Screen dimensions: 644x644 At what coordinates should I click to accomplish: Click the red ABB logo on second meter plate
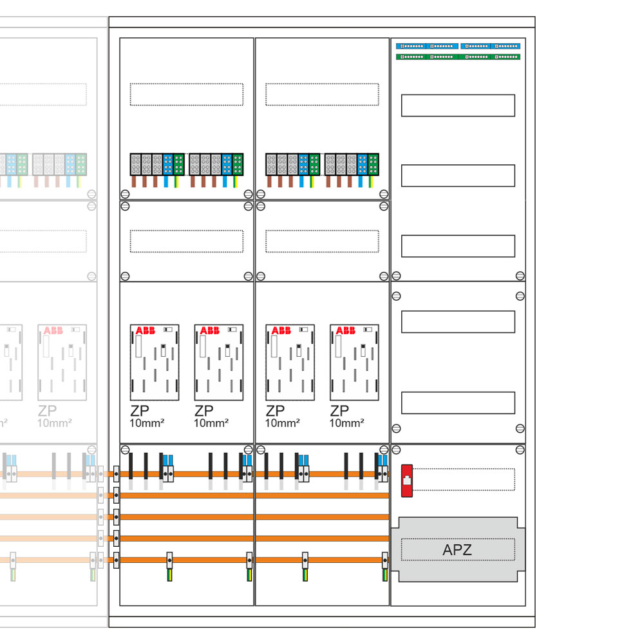pyautogui.click(x=209, y=331)
